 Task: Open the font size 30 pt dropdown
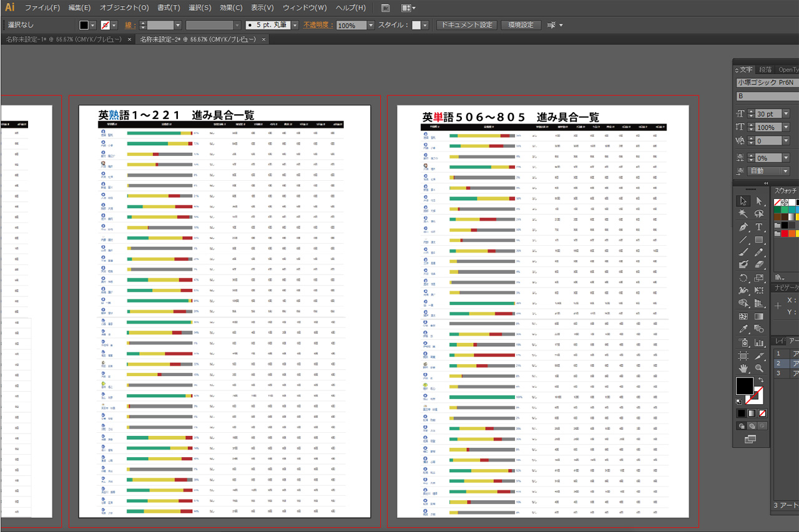tap(785, 114)
